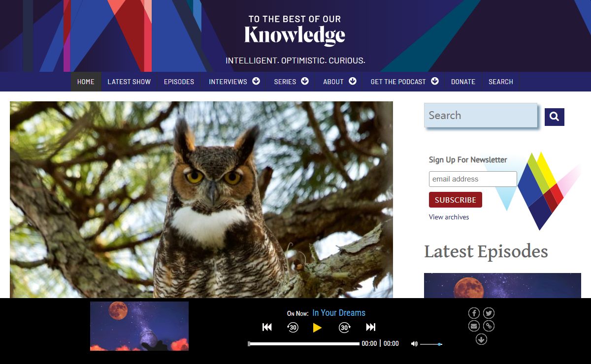Image resolution: width=591 pixels, height=364 pixels.
Task: Open the owl featured image
Action: click(x=201, y=200)
